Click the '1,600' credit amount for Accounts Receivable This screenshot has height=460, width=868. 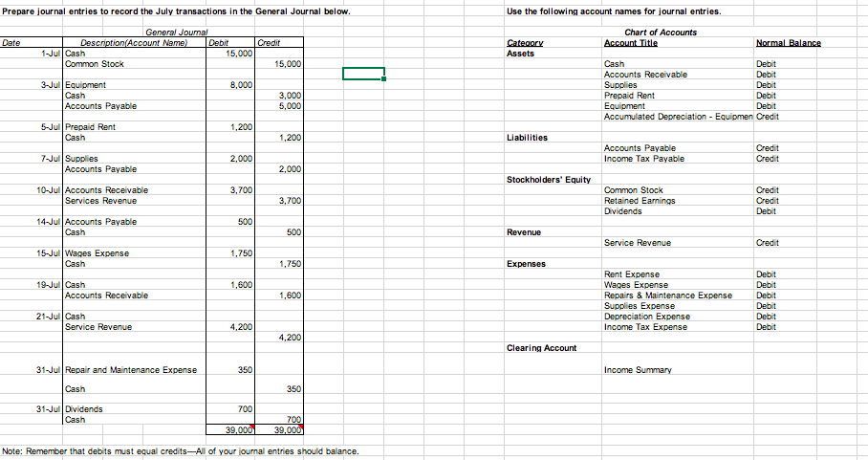point(290,296)
